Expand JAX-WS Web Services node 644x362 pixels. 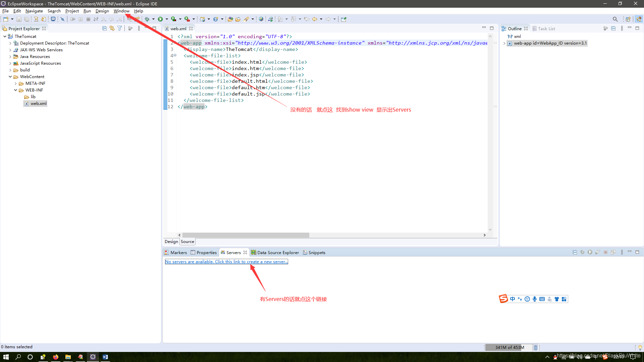pyautogui.click(x=10, y=50)
